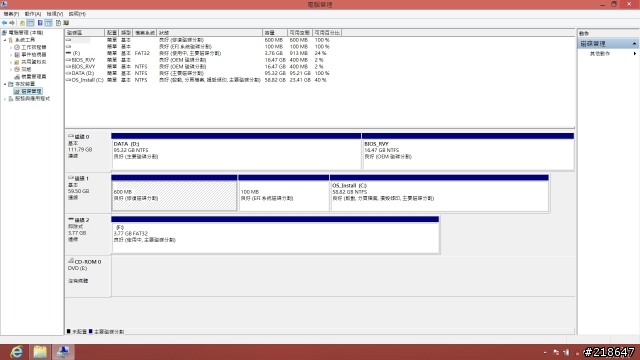This screenshot has height=360, width=640.
Task: Sort by the 可用空間 column header
Action: [300, 33]
